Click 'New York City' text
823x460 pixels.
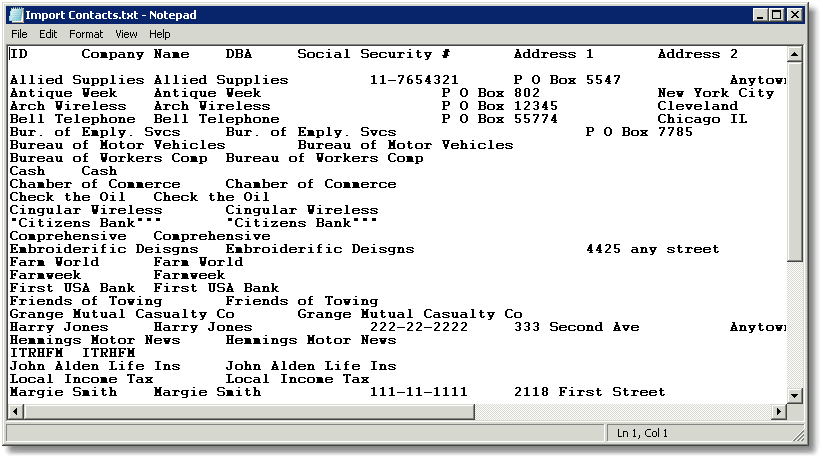click(x=716, y=93)
